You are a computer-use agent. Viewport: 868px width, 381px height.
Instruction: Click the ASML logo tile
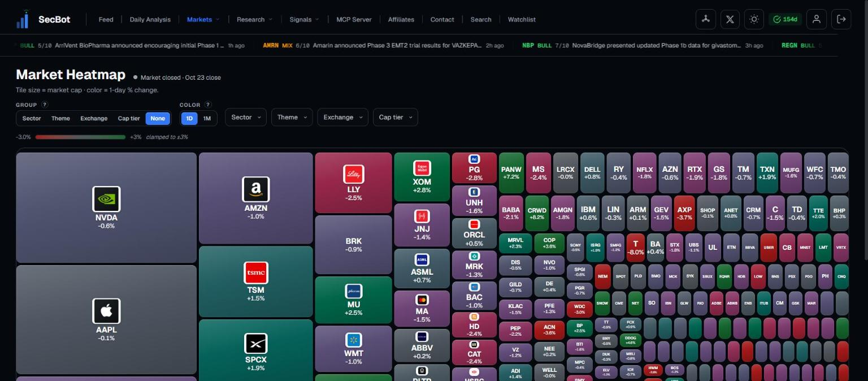pyautogui.click(x=422, y=259)
